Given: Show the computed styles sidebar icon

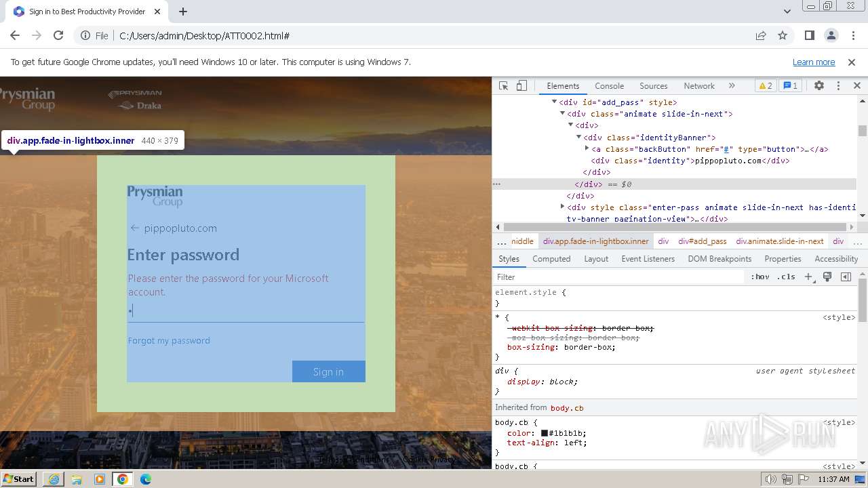Looking at the screenshot, I should (846, 277).
